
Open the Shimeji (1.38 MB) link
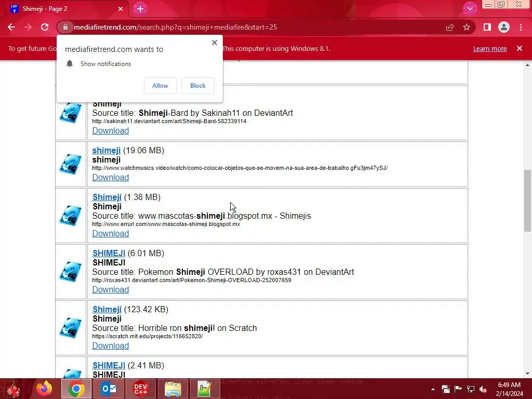click(107, 197)
